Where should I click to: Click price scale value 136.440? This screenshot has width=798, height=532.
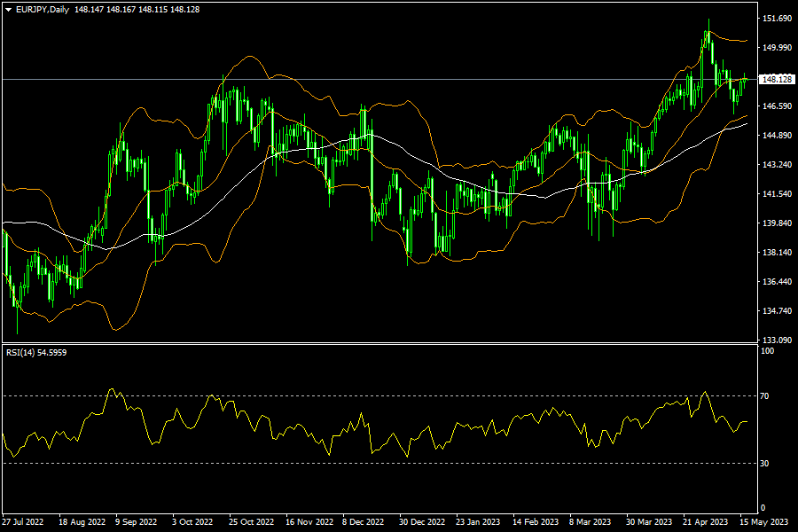pyautogui.click(x=777, y=282)
